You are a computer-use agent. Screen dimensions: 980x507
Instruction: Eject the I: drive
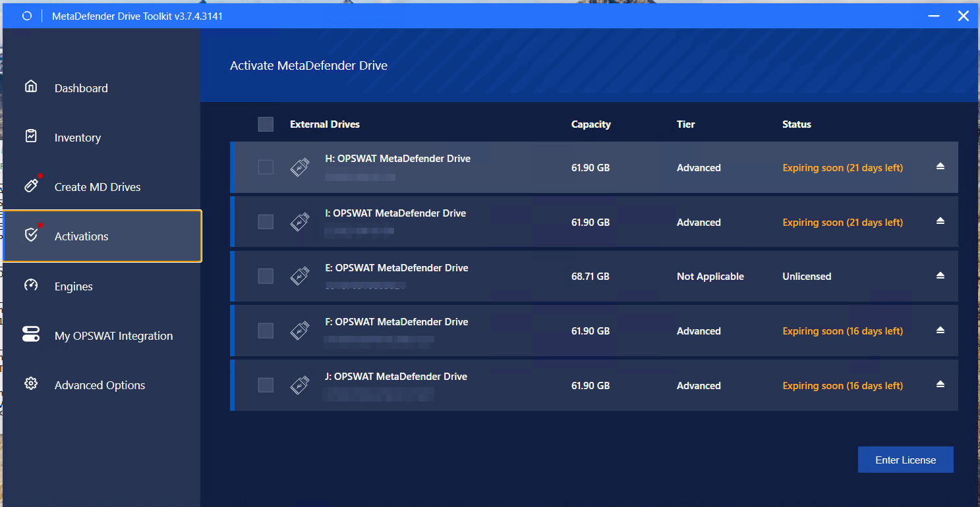(940, 221)
